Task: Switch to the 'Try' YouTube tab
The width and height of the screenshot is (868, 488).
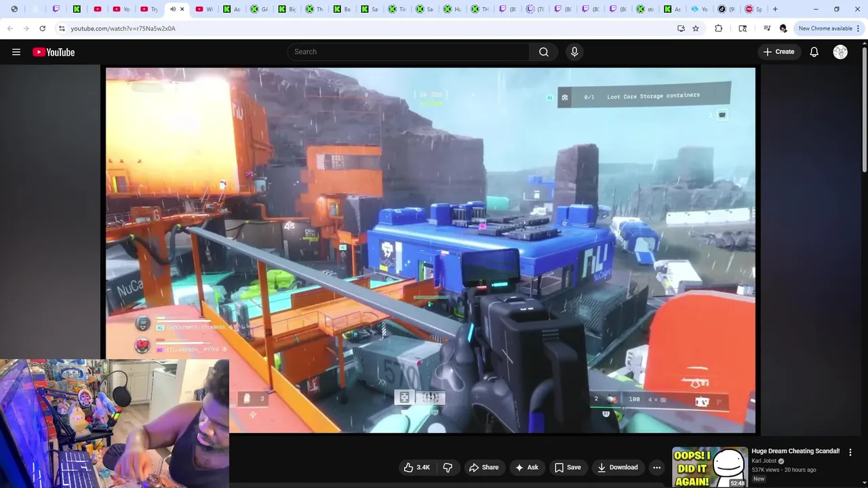Action: coord(149,9)
